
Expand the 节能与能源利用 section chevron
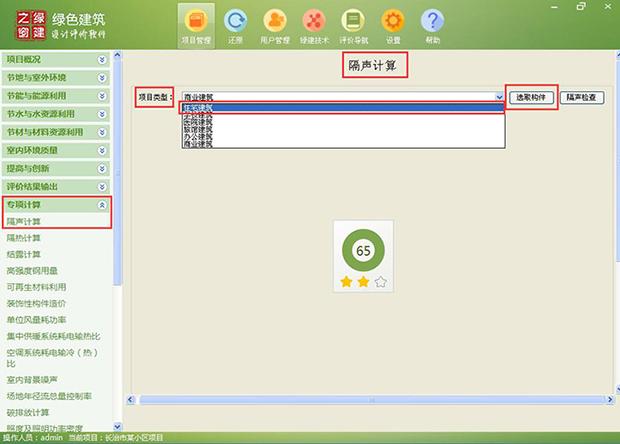tap(102, 96)
